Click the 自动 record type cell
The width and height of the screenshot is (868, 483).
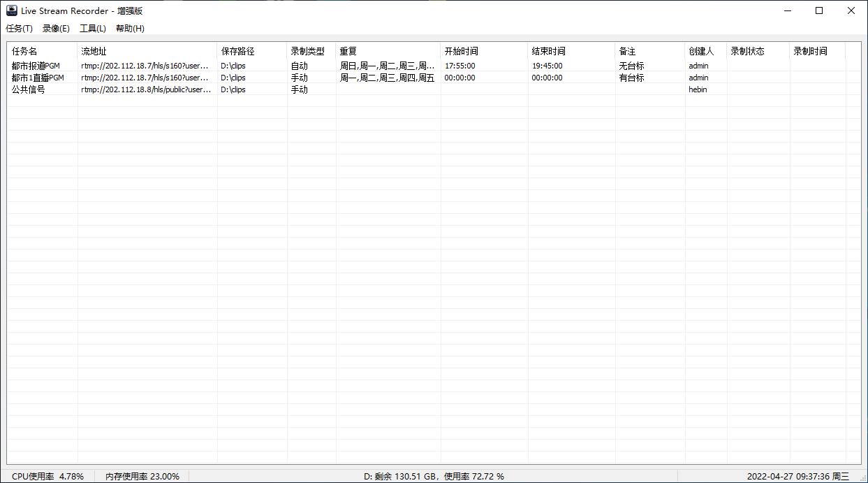pos(299,66)
